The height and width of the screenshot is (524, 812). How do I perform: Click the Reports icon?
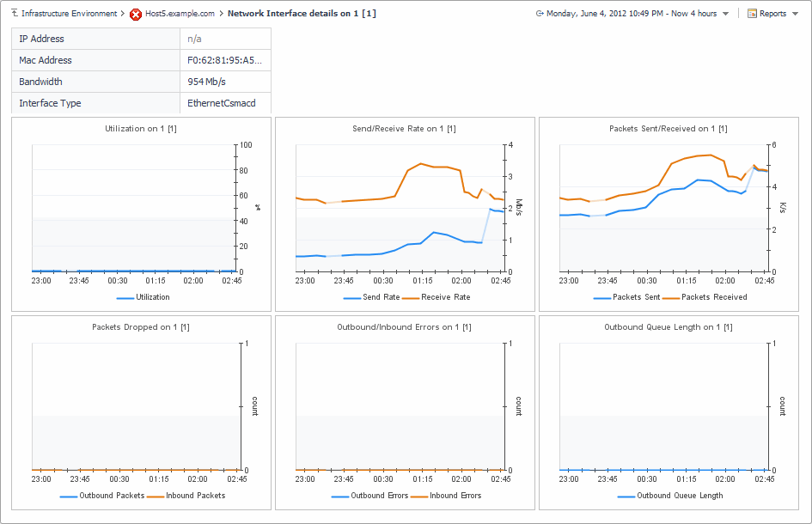pos(752,14)
